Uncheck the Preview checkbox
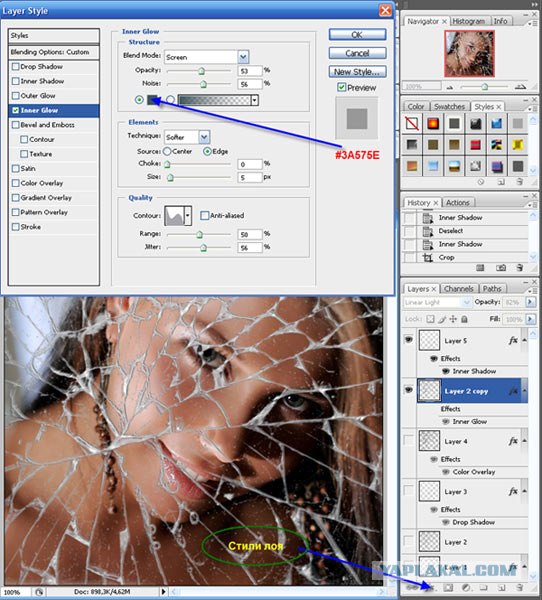Image resolution: width=542 pixels, height=600 pixels. (x=342, y=88)
